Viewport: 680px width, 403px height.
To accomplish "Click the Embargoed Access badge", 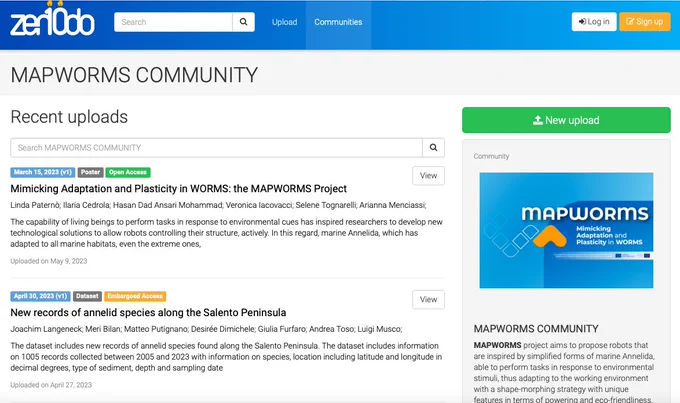I will click(x=135, y=296).
